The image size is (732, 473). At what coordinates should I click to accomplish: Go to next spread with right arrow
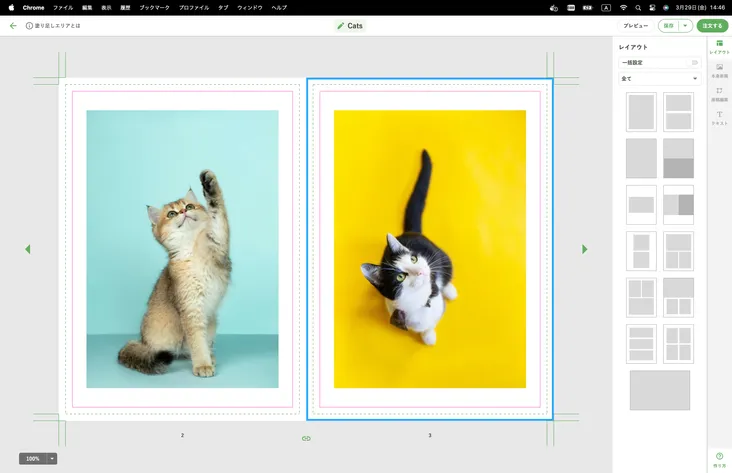pyautogui.click(x=585, y=249)
